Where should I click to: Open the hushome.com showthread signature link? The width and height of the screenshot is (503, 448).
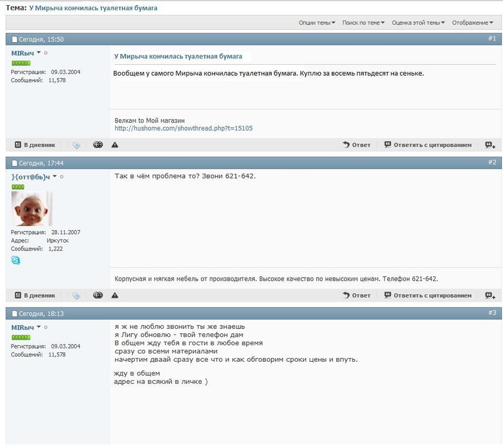(183, 128)
